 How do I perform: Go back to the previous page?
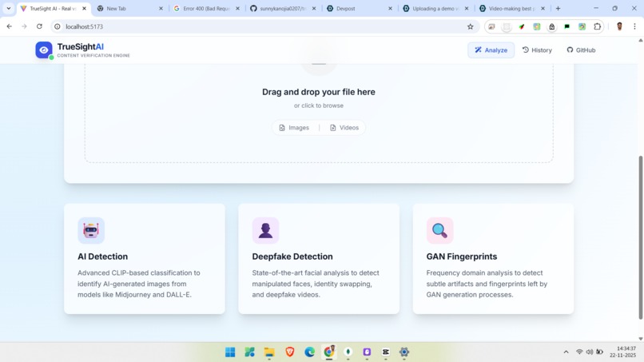point(10,26)
